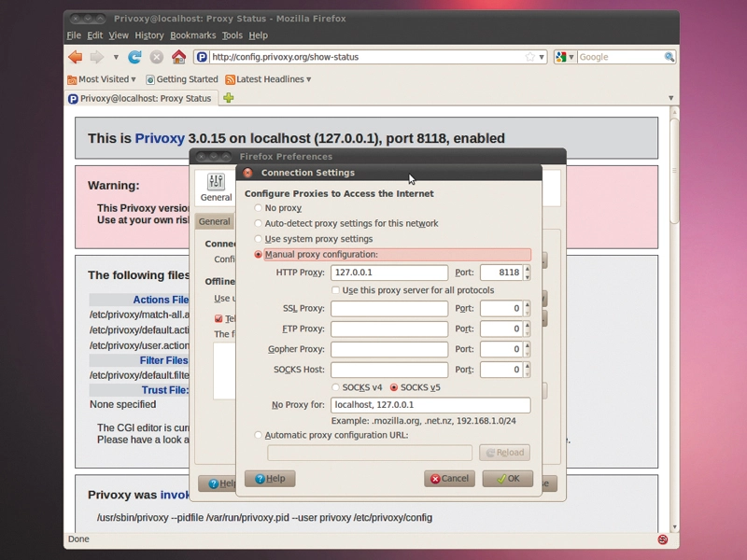Click the search magnifier icon in the Google box
Screen dimensions: 747x560
[669, 57]
